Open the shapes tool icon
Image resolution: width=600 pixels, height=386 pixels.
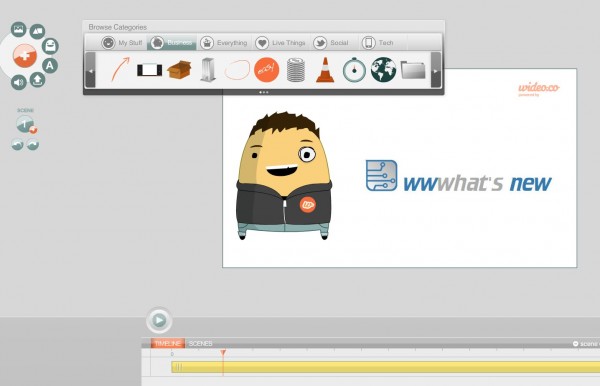[x=37, y=31]
